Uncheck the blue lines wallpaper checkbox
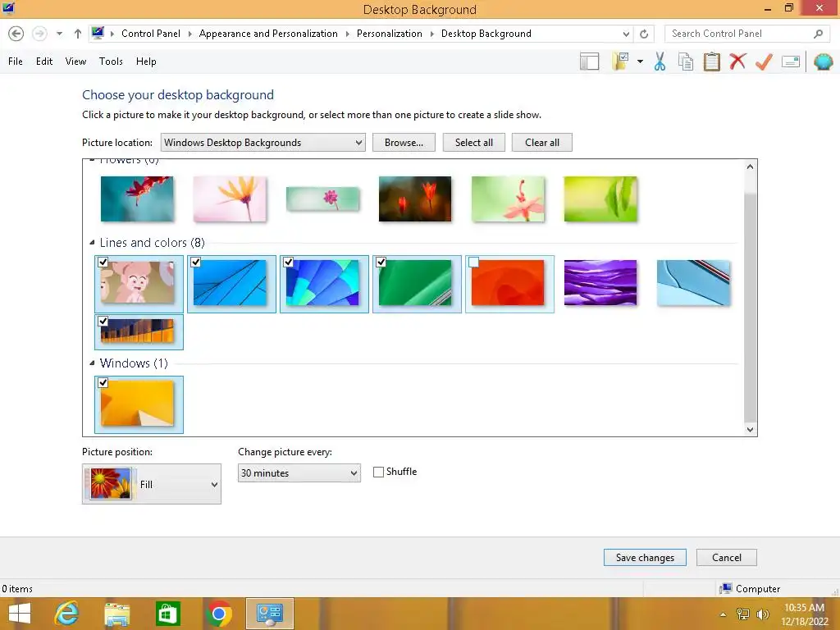 coord(196,262)
